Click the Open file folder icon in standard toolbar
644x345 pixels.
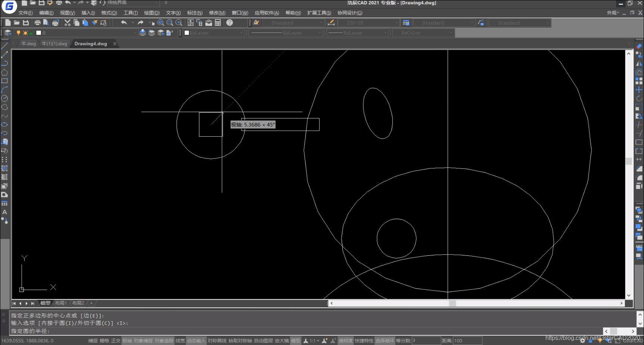(17, 23)
